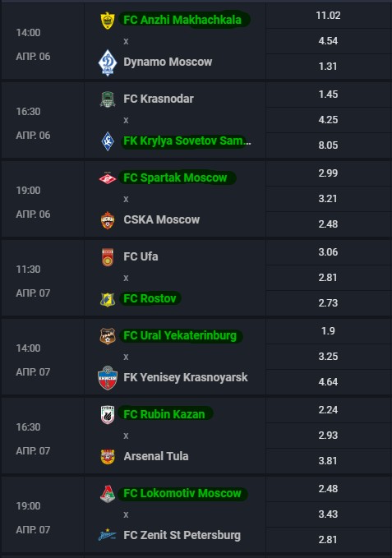Click the Lokomotiv Moscow red-green crest
Image resolution: width=392 pixels, height=558 pixels.
point(108,494)
